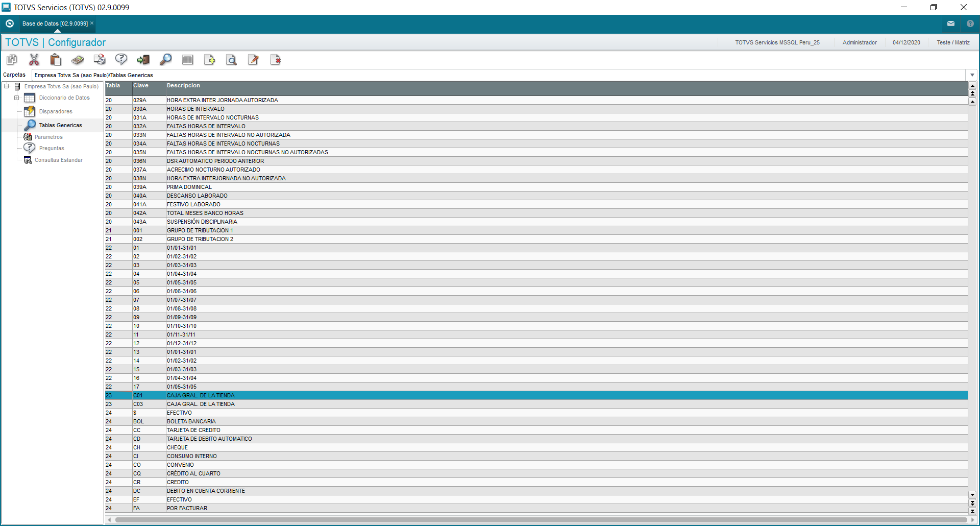Image resolution: width=980 pixels, height=526 pixels.
Task: Click the Tablas Genericas magnifier icon
Action: point(30,125)
